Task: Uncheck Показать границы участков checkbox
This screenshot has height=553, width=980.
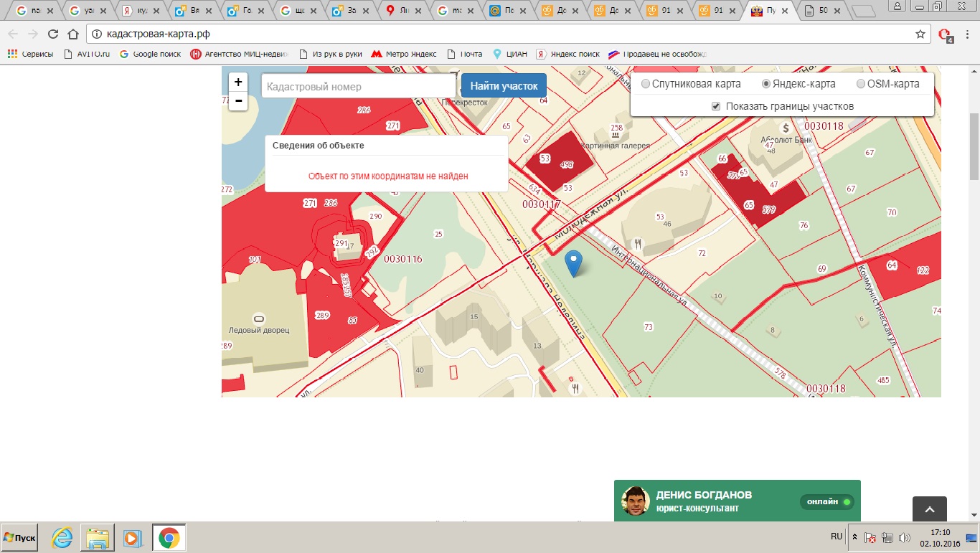Action: click(x=715, y=106)
